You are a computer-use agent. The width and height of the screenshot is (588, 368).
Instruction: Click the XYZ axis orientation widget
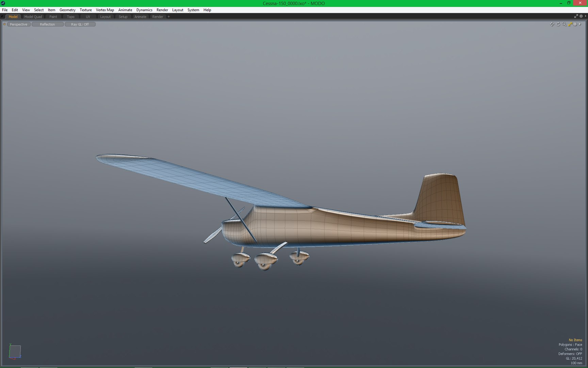[15, 351]
